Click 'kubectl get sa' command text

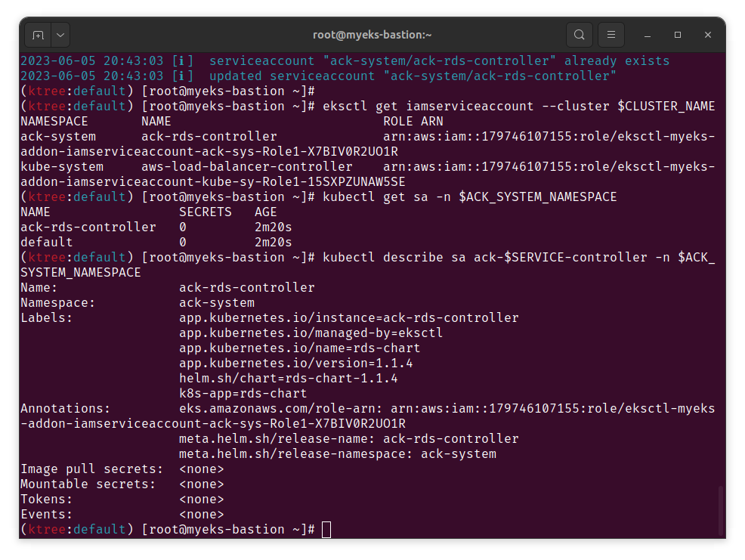pos(375,196)
